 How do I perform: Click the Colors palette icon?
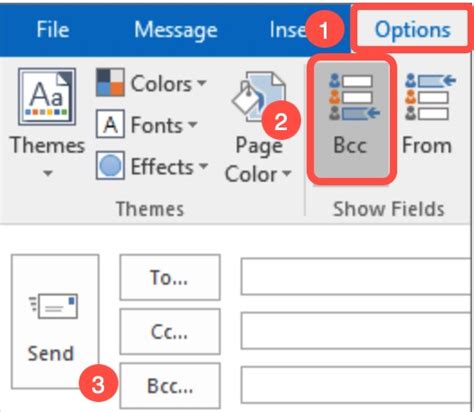click(110, 82)
